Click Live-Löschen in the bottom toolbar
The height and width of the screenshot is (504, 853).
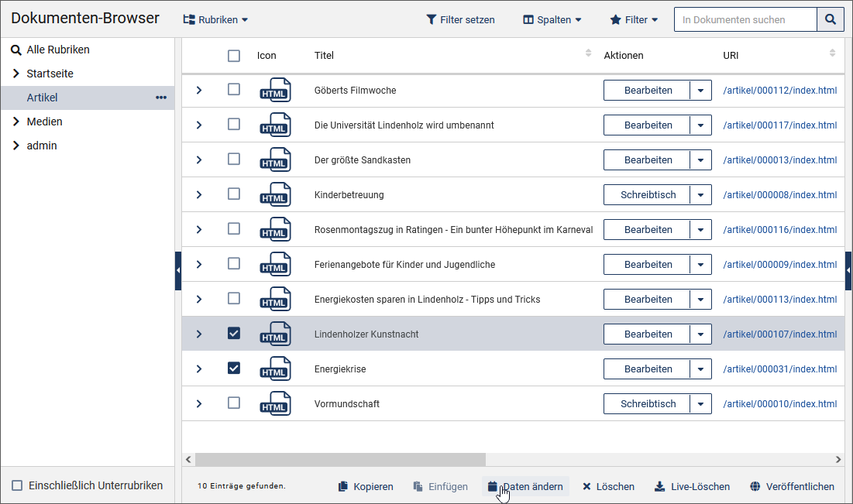(x=692, y=487)
